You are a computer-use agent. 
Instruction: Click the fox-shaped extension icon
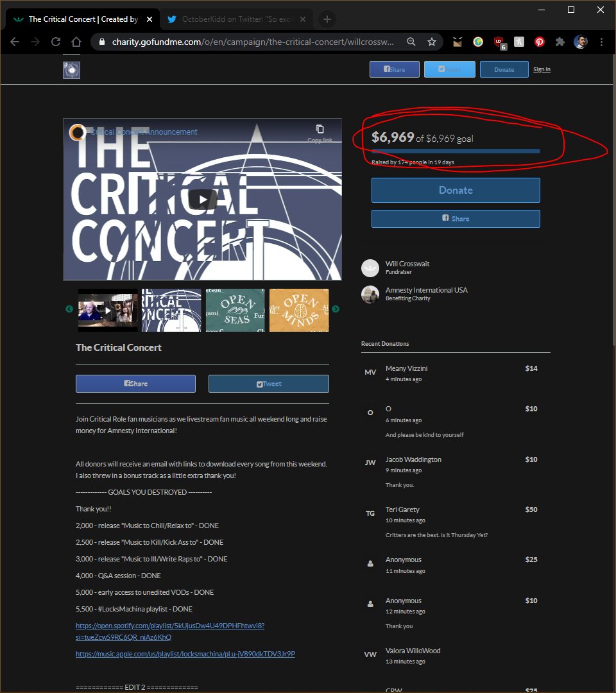pyautogui.click(x=458, y=42)
